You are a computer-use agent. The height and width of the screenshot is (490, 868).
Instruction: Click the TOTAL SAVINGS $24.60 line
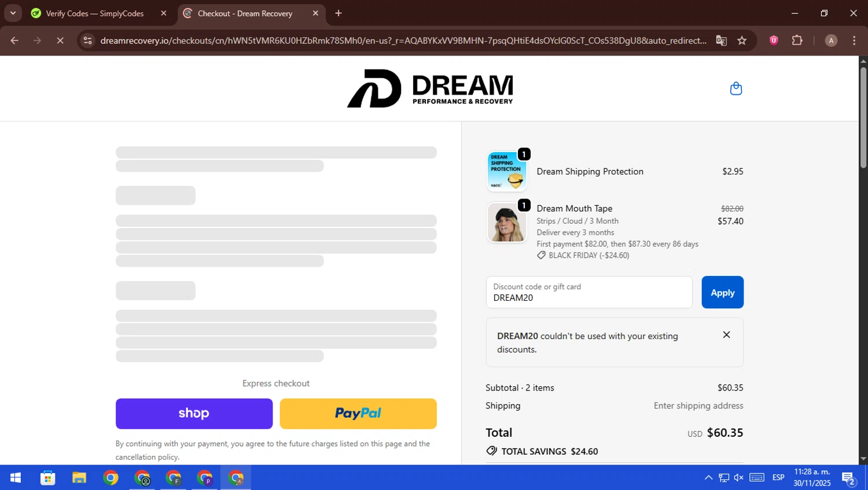click(x=542, y=451)
